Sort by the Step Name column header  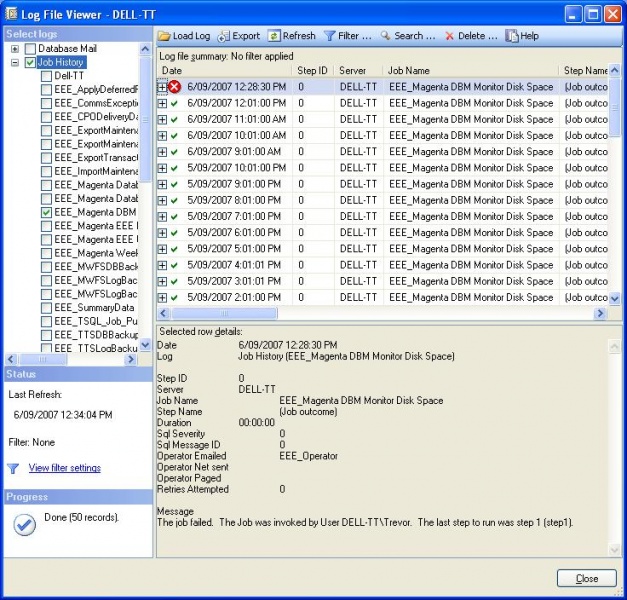pos(584,71)
